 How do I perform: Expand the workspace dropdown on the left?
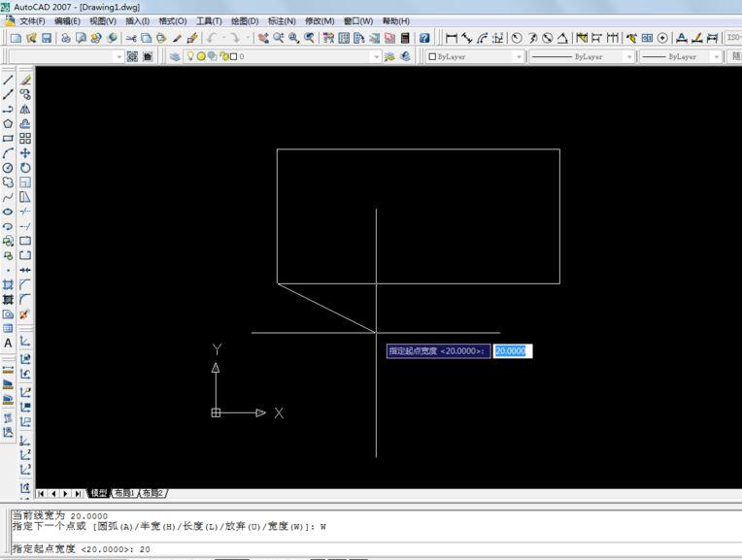click(118, 56)
